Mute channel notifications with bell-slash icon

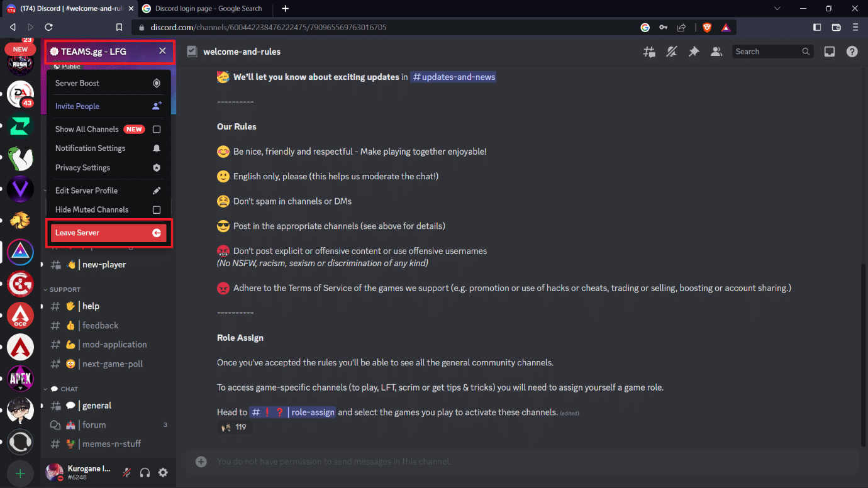coord(671,52)
